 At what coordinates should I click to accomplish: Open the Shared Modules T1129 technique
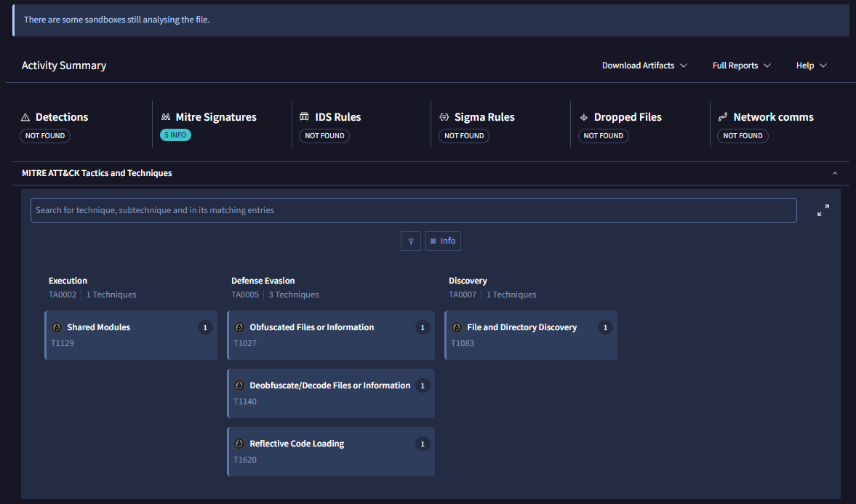(131, 335)
